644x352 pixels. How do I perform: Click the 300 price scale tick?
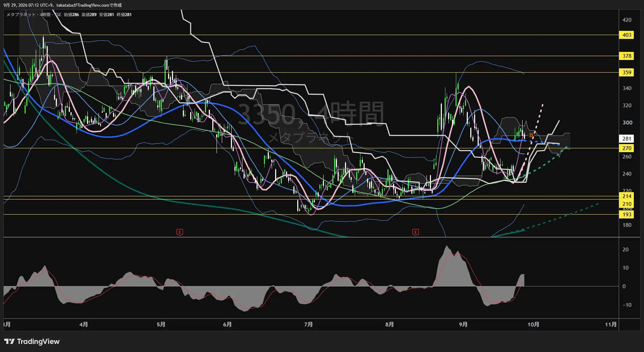(x=627, y=123)
